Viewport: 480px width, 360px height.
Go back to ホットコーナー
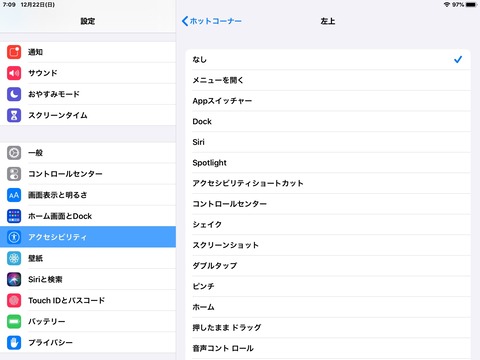pyautogui.click(x=212, y=21)
